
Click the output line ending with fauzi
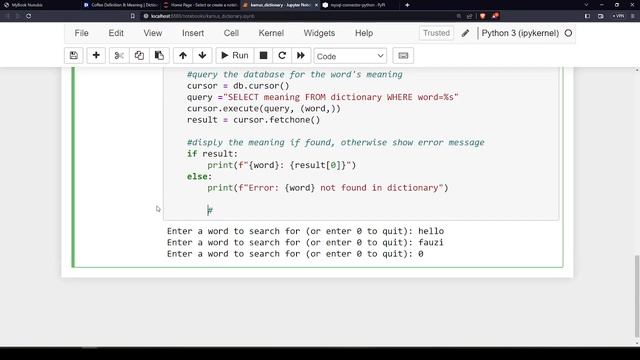click(x=305, y=242)
